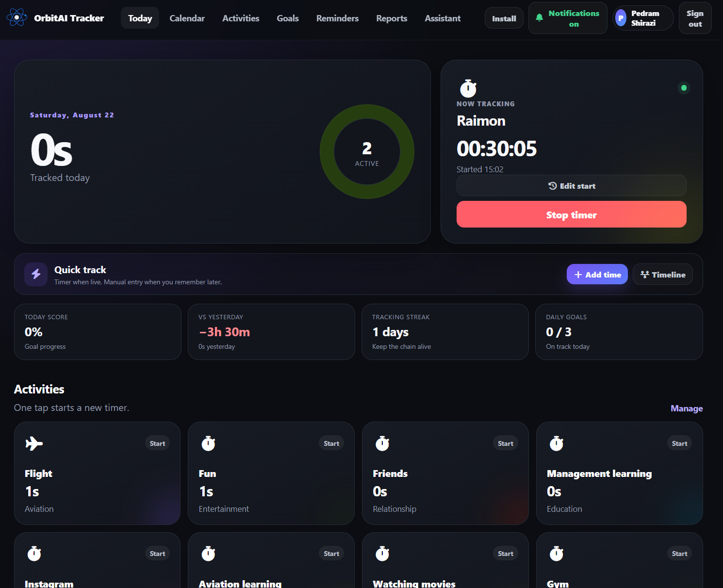The width and height of the screenshot is (723, 588).
Task: Click the Flight airplane icon
Action: [x=34, y=443]
